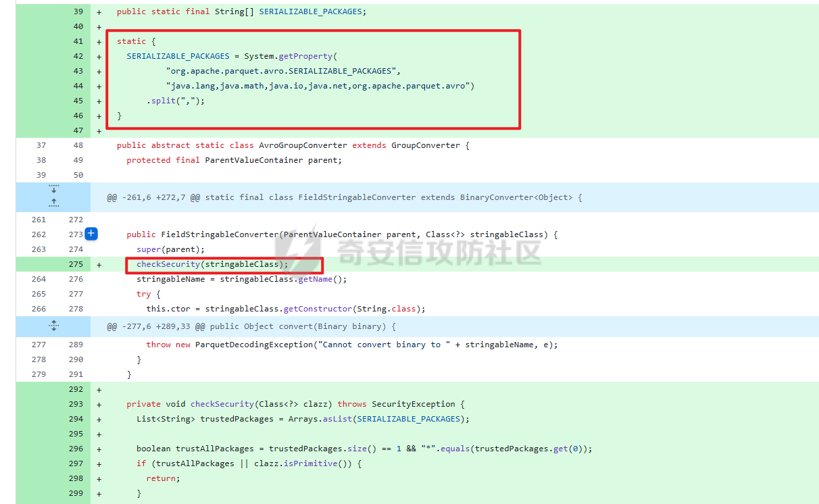Click the checkSecurity(stringableClass) call on line 275

pos(212,264)
